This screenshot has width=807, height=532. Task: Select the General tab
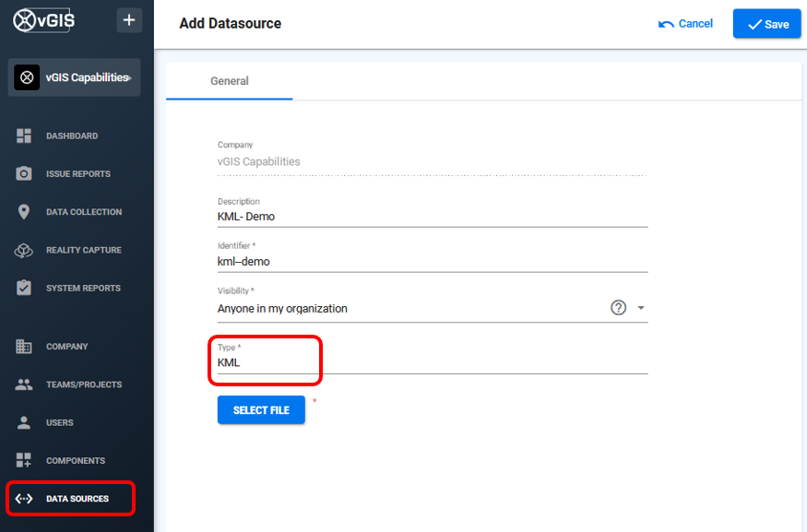pyautogui.click(x=229, y=81)
